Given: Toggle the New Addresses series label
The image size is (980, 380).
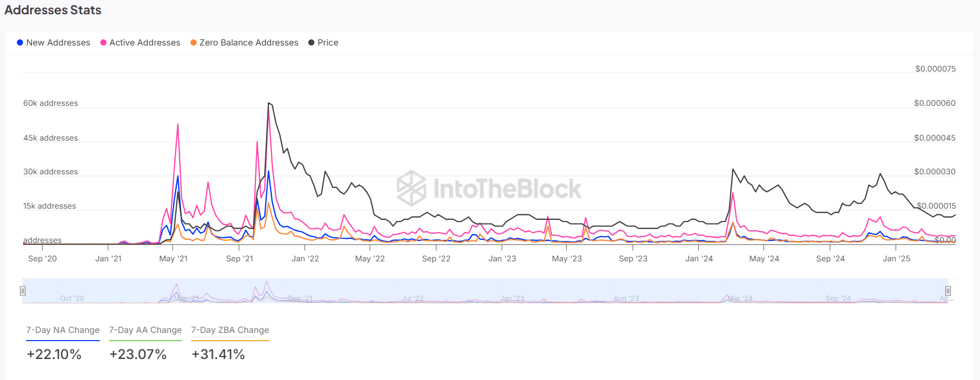Looking at the screenshot, I should [x=58, y=42].
